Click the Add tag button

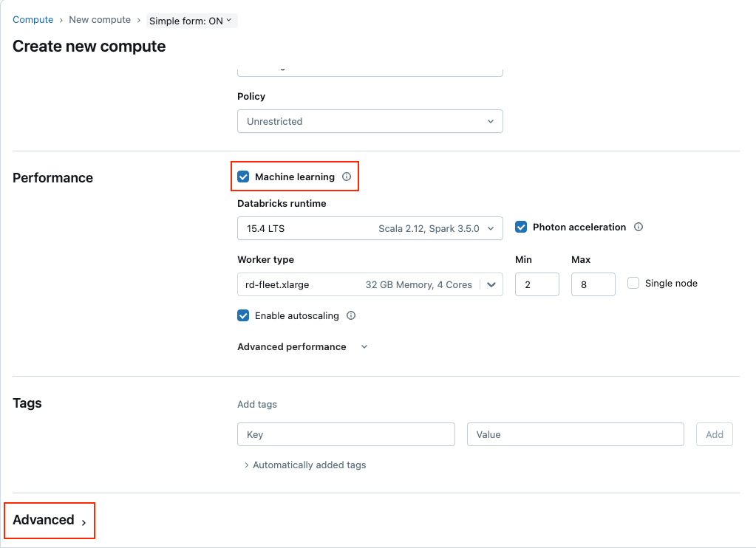(714, 435)
